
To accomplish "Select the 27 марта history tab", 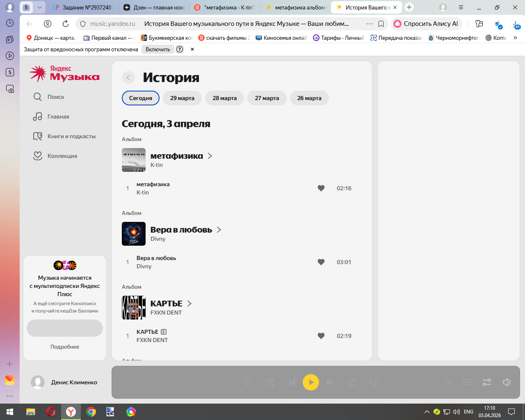I will (x=267, y=98).
